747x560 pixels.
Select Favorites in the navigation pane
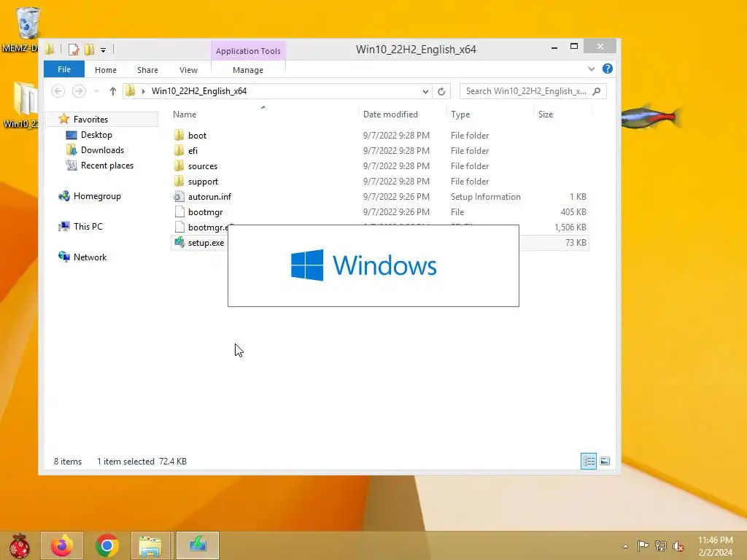click(90, 119)
